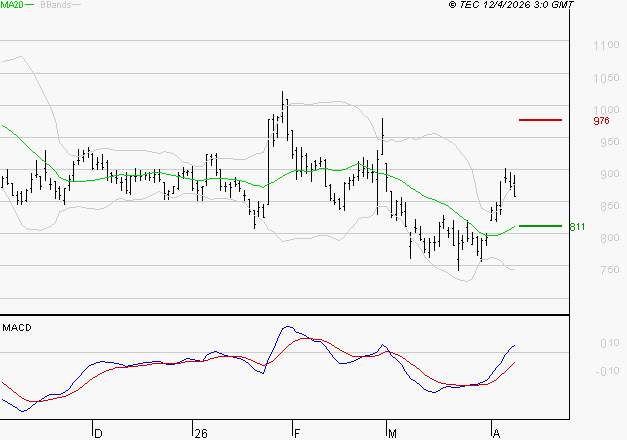627x440 pixels.
Task: Click the TEC 12/4/2026 timestamp text
Action: coord(511,5)
